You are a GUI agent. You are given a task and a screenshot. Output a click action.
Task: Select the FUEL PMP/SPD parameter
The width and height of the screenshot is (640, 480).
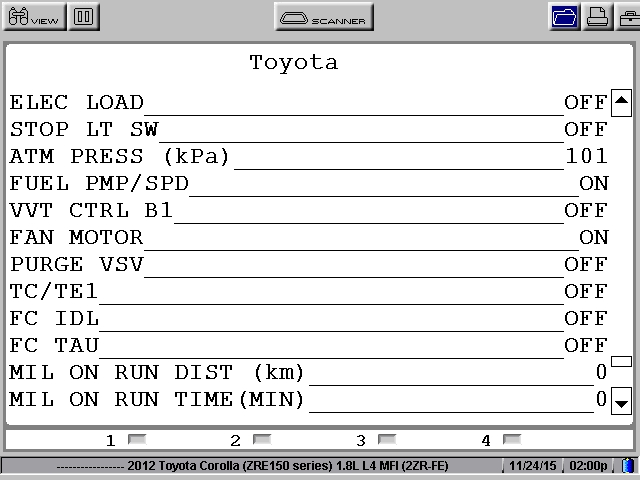309,183
